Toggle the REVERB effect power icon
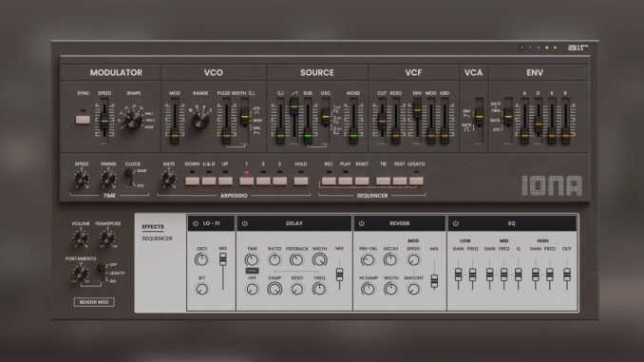 [x=362, y=223]
